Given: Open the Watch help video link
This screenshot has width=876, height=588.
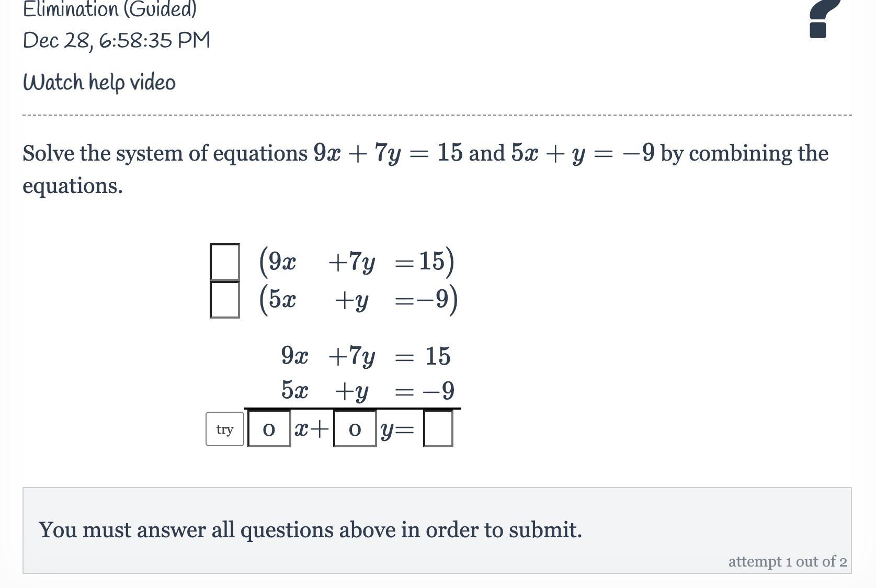Looking at the screenshot, I should 99,83.
